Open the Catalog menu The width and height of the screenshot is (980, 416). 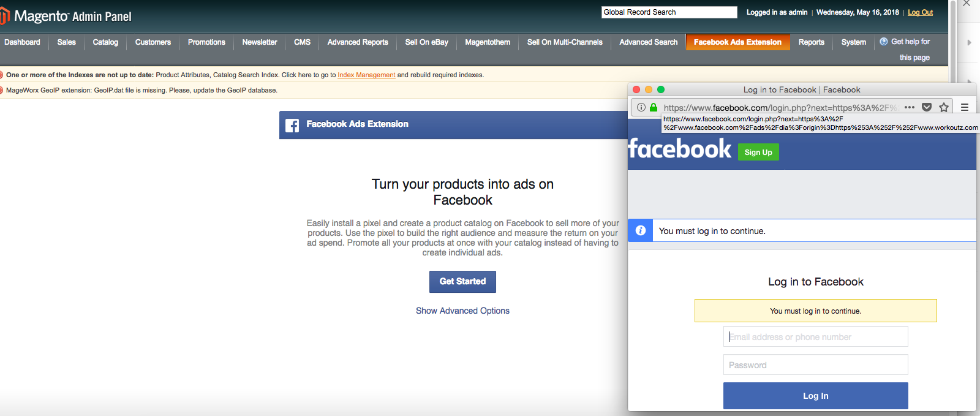[105, 42]
